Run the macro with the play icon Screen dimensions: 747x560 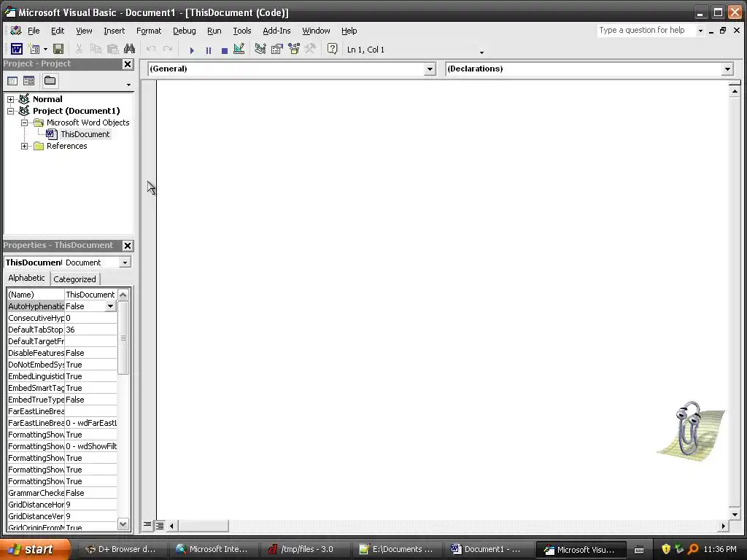coord(192,50)
